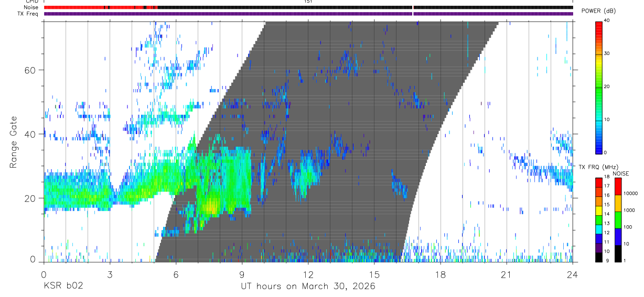
Task: Click the 'NOISE' legend title
Action: (621, 173)
